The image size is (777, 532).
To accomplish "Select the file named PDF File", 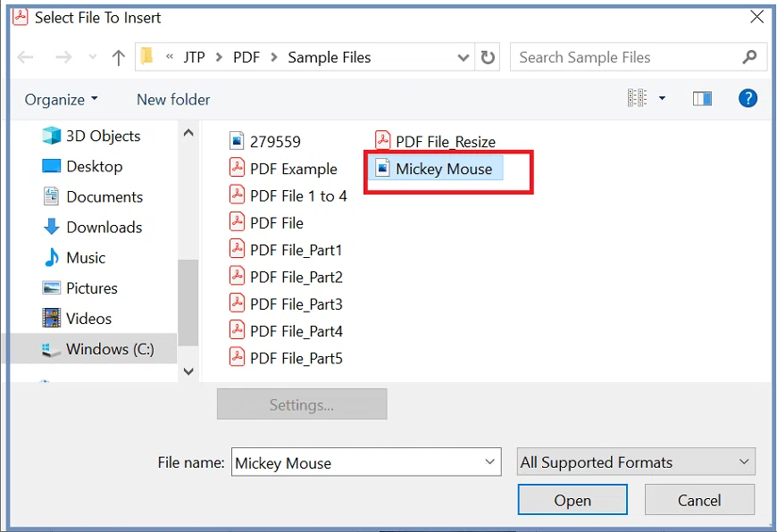I will [x=267, y=223].
